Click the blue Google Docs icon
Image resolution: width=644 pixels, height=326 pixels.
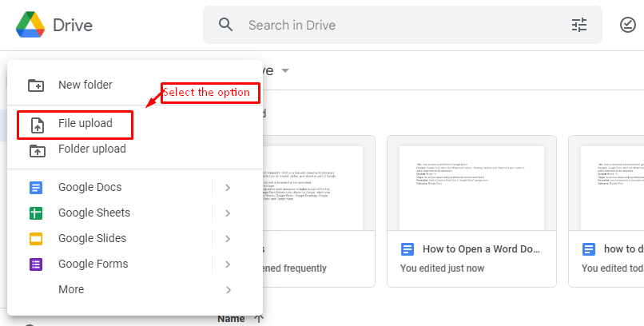click(x=36, y=188)
